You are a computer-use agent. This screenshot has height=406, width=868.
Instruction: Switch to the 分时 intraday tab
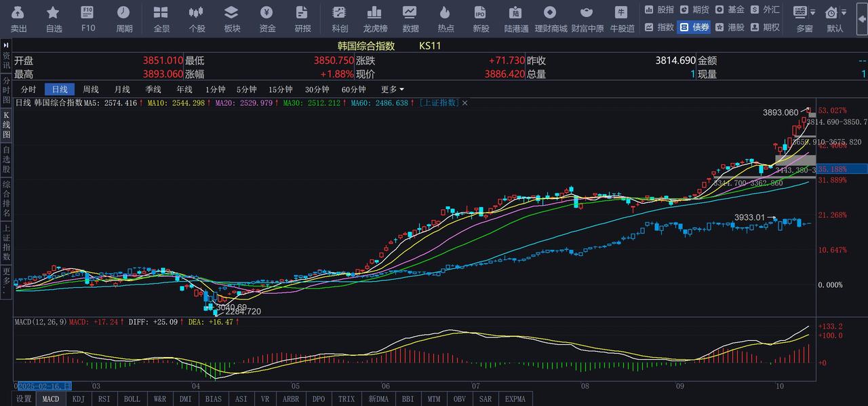click(x=28, y=90)
